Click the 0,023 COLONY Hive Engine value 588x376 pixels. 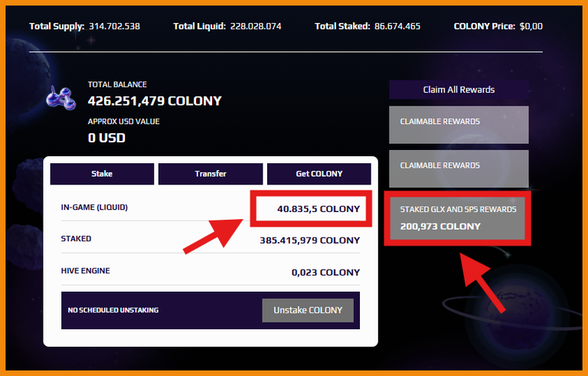[x=325, y=273]
